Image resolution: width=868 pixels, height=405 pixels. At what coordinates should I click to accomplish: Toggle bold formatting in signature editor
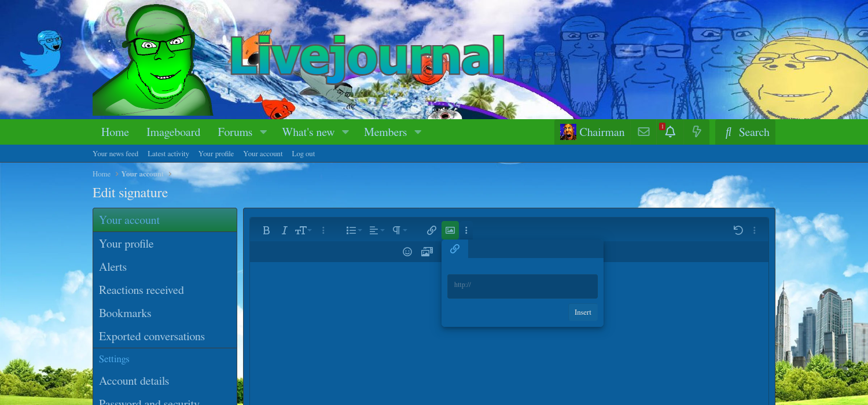point(266,230)
